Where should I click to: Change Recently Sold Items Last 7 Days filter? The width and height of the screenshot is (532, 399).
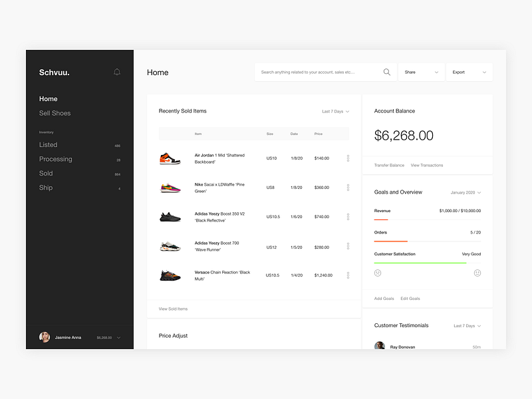(336, 111)
